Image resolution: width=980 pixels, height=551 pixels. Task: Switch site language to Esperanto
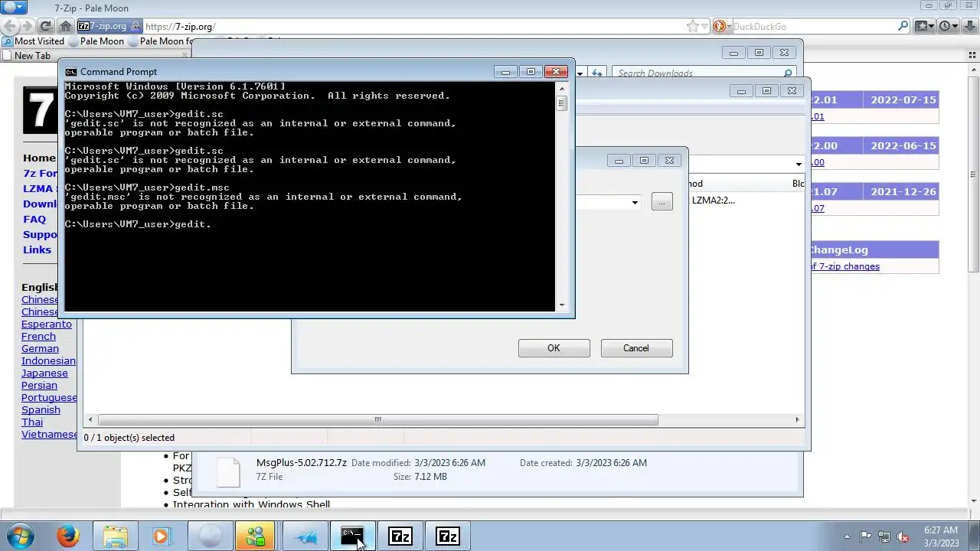(47, 324)
